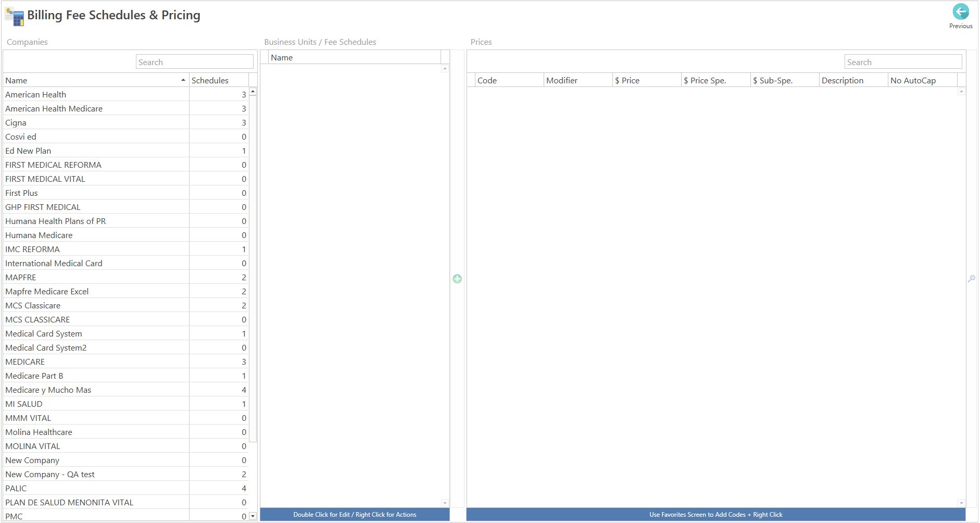Select the Medicare Part B row
Viewport: 980px width, 523px height.
[126, 376]
